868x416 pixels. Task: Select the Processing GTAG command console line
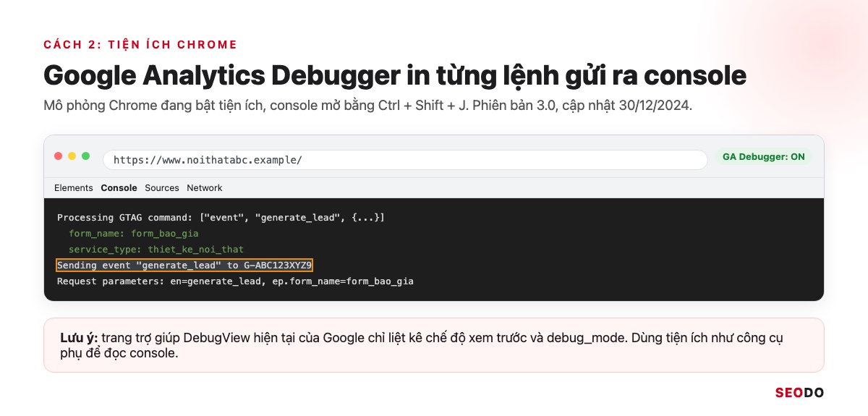221,217
